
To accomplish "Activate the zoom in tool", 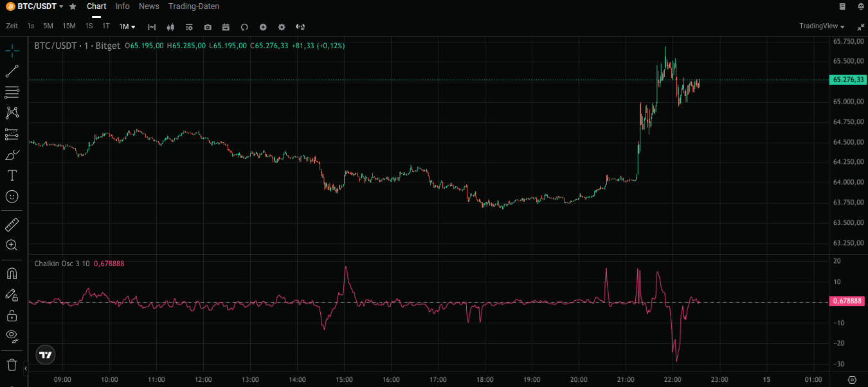I will click(x=12, y=245).
